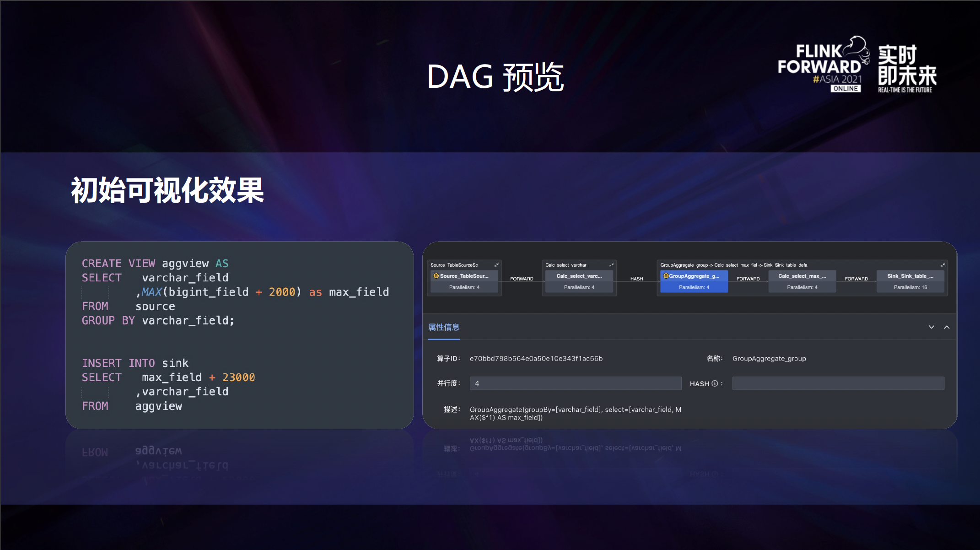Collapse the properties panel with down chevron

[931, 327]
